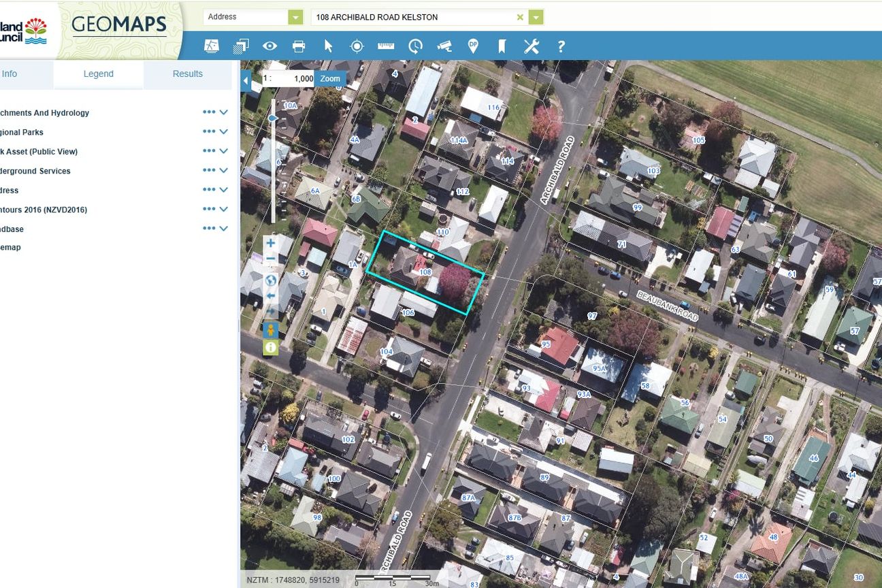Open options for Underground Services
The height and width of the screenshot is (588, 882).
point(208,170)
